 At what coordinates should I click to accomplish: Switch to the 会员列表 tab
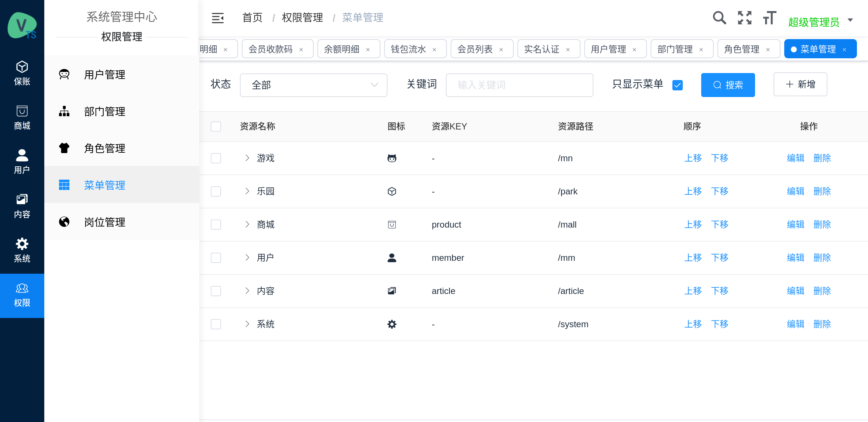(475, 49)
